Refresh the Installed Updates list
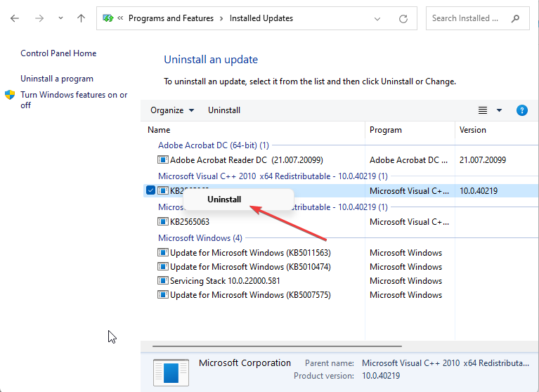539x392 pixels. (403, 18)
